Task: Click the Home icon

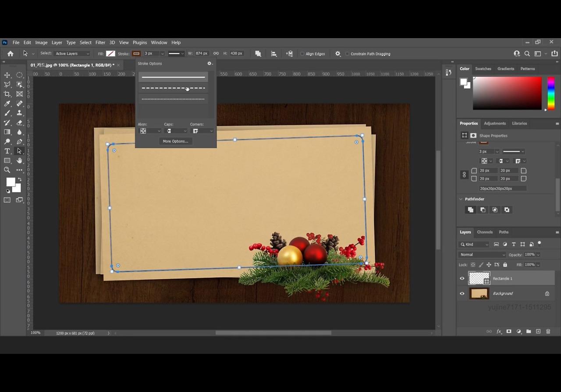Action: click(11, 53)
